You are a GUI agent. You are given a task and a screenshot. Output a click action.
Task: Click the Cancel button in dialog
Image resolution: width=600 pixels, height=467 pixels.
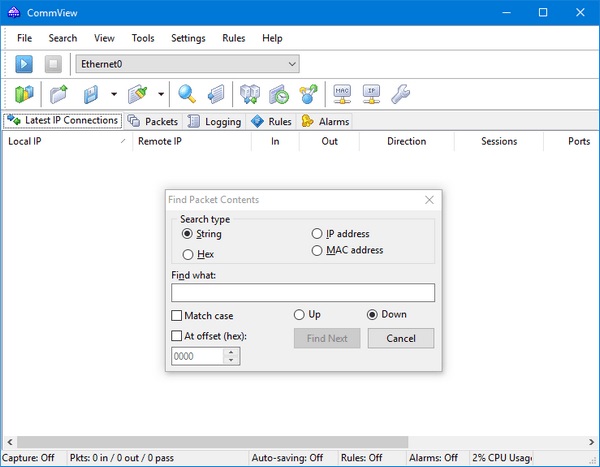(401, 338)
